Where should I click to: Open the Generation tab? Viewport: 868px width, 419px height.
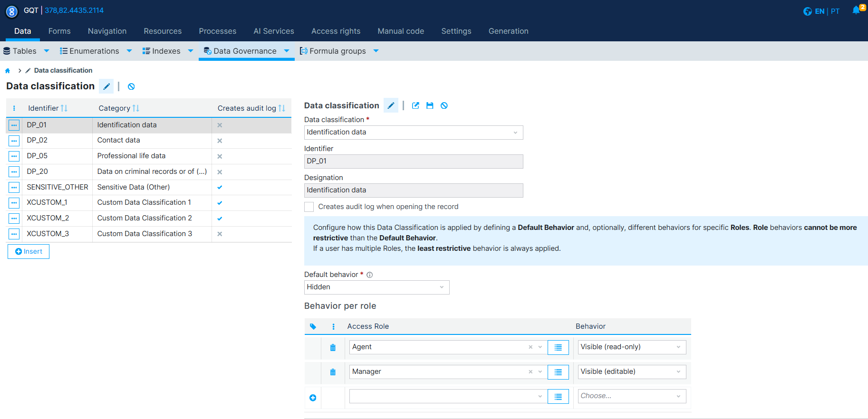(508, 31)
